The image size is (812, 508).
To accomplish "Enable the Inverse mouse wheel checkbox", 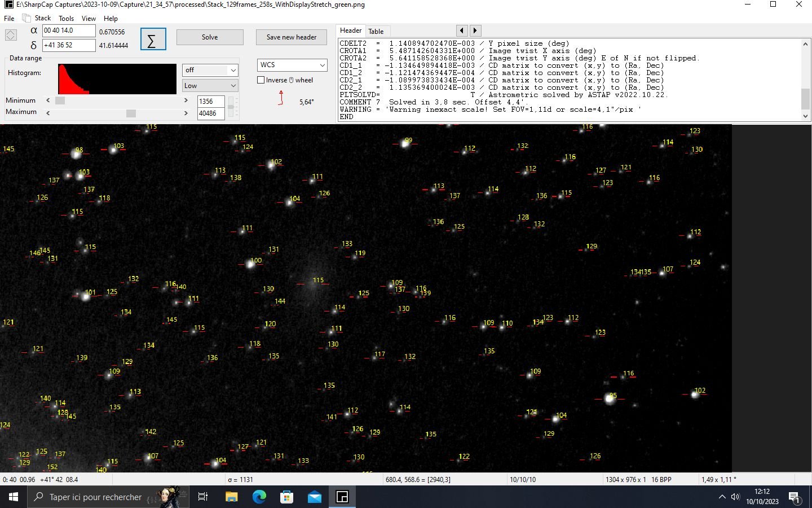I will (x=261, y=80).
